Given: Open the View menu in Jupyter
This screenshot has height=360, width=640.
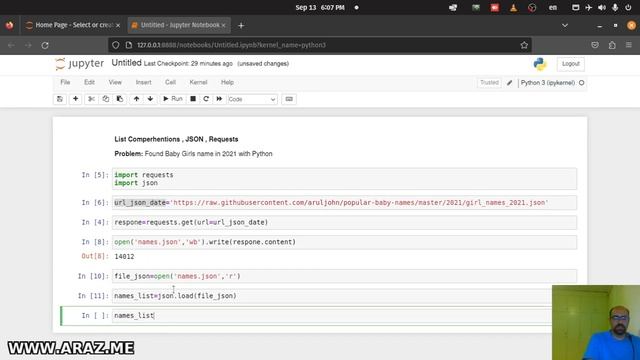Looking at the screenshot, I should [115, 82].
